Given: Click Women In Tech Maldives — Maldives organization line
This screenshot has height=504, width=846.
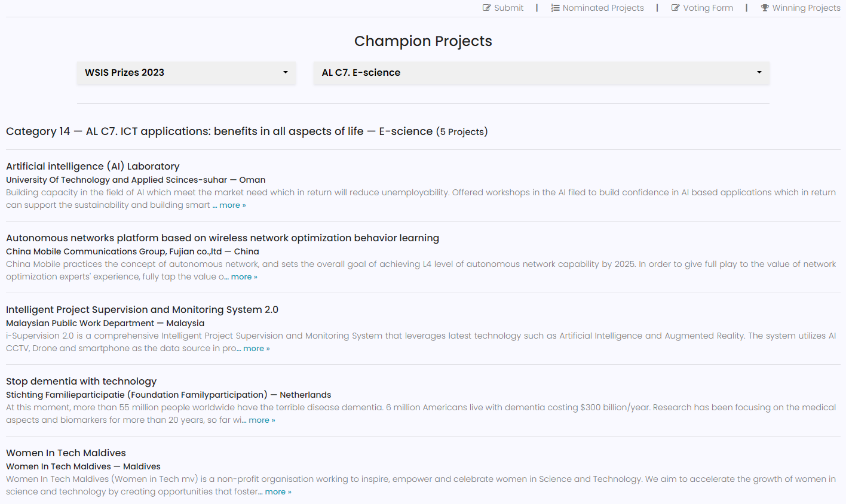Looking at the screenshot, I should [83, 466].
